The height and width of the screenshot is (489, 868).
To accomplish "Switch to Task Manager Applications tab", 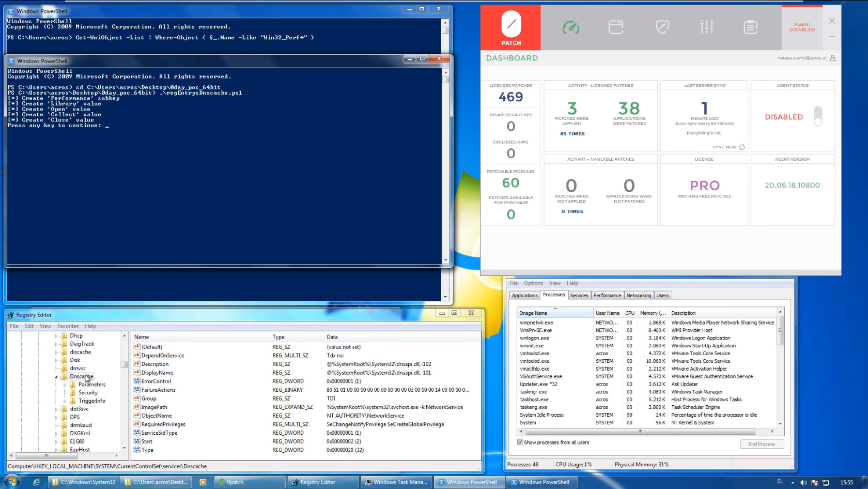I will [524, 296].
